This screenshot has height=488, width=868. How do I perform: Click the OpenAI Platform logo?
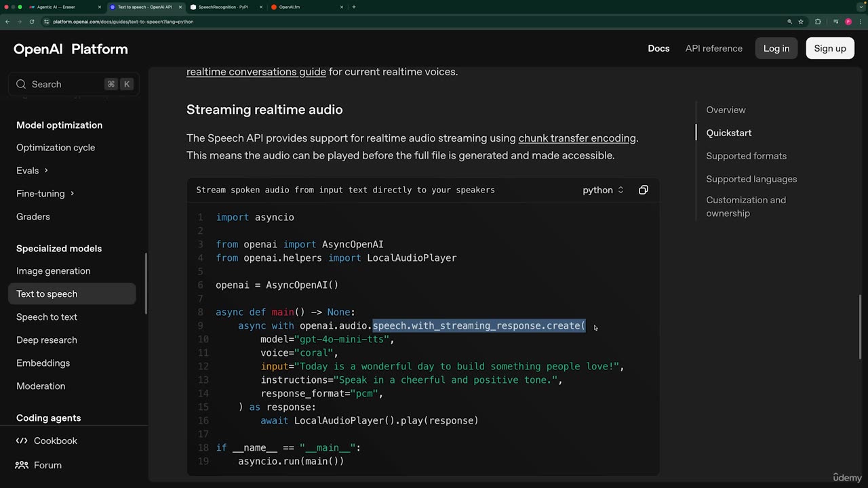coord(71,49)
